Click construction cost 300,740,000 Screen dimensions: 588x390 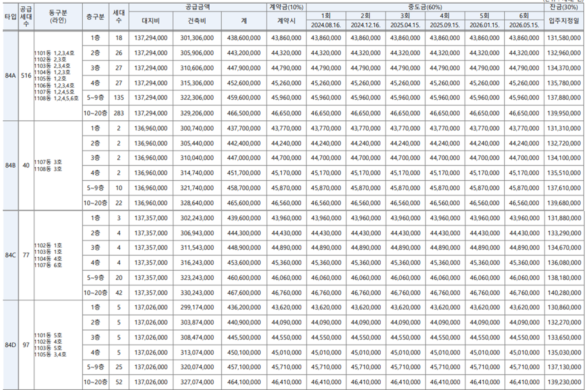(x=197, y=129)
